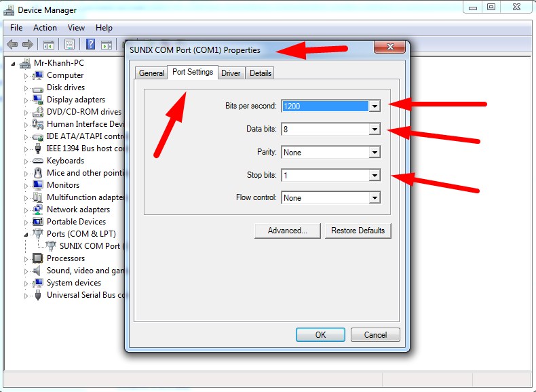Open the Action menu

click(45, 28)
